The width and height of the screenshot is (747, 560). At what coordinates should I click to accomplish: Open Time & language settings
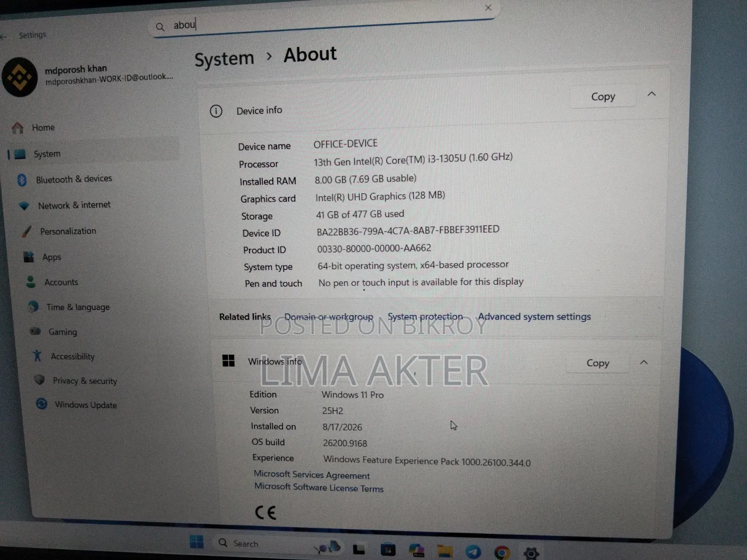tap(69, 307)
